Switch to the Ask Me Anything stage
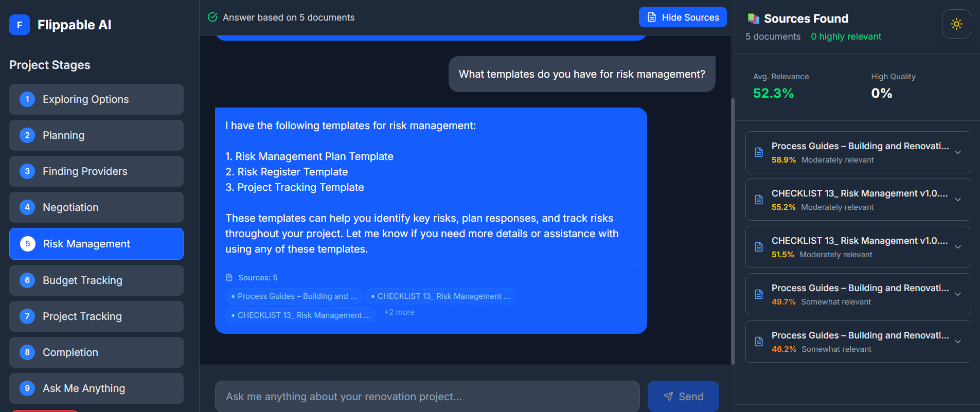The image size is (980, 412). pyautogui.click(x=96, y=388)
